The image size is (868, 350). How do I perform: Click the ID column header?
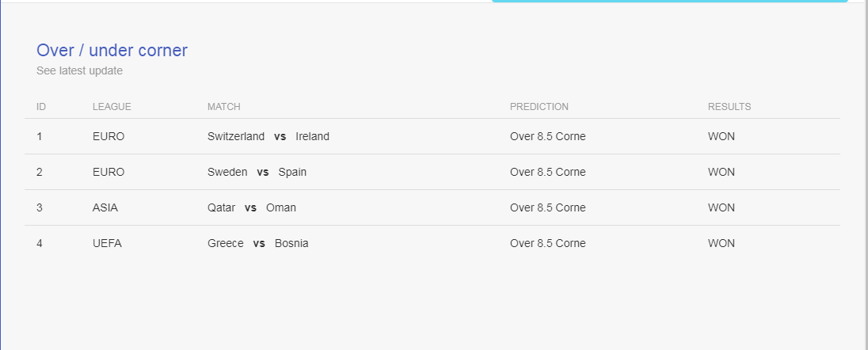click(41, 107)
